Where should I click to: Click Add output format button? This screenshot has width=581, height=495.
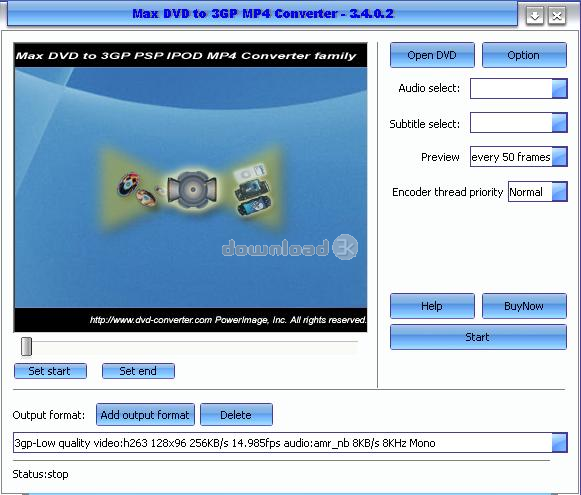[145, 415]
